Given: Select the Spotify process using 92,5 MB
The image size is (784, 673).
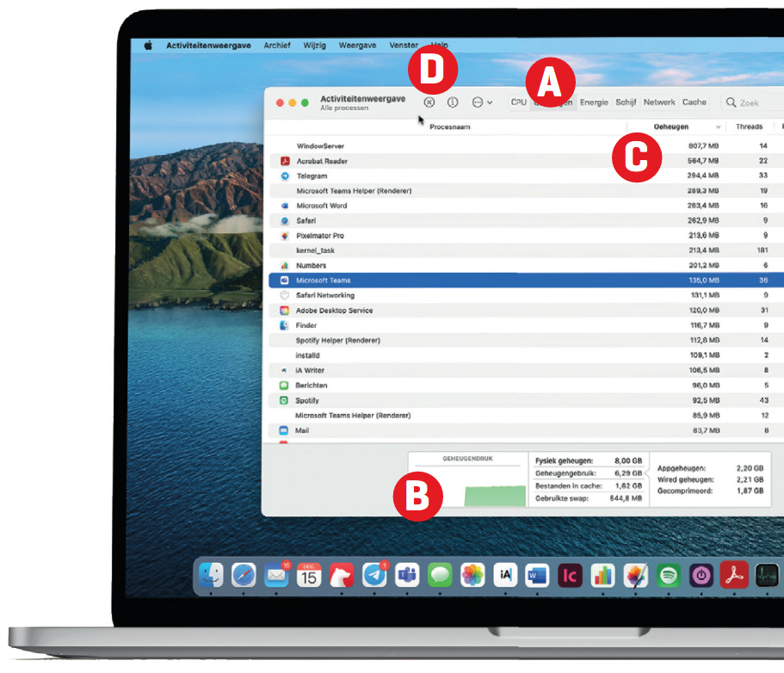Looking at the screenshot, I should pyautogui.click(x=526, y=400).
